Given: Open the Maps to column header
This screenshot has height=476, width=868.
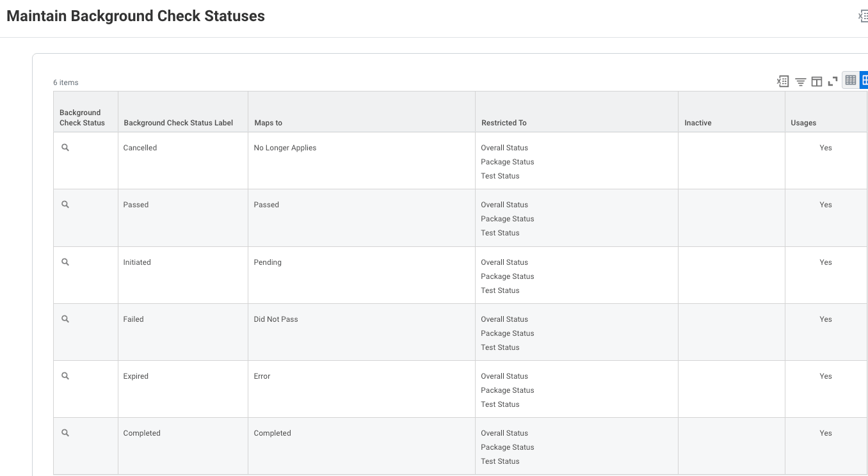Looking at the screenshot, I should pyautogui.click(x=268, y=123).
